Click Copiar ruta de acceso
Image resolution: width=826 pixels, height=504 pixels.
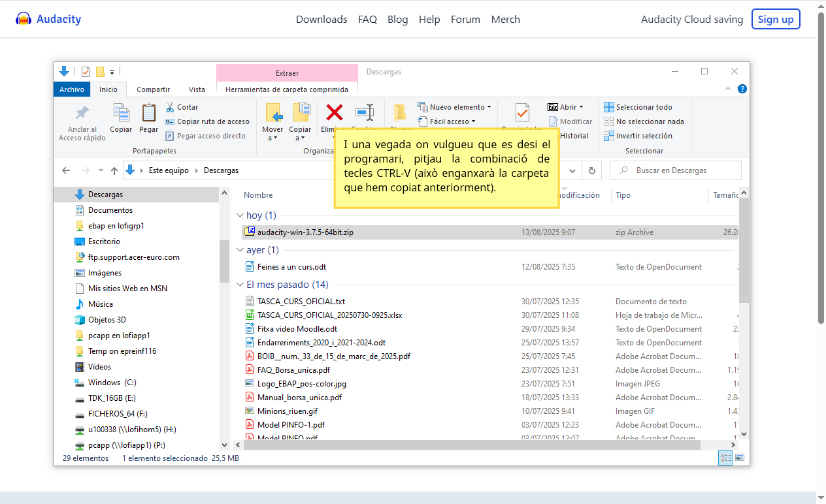click(x=208, y=121)
